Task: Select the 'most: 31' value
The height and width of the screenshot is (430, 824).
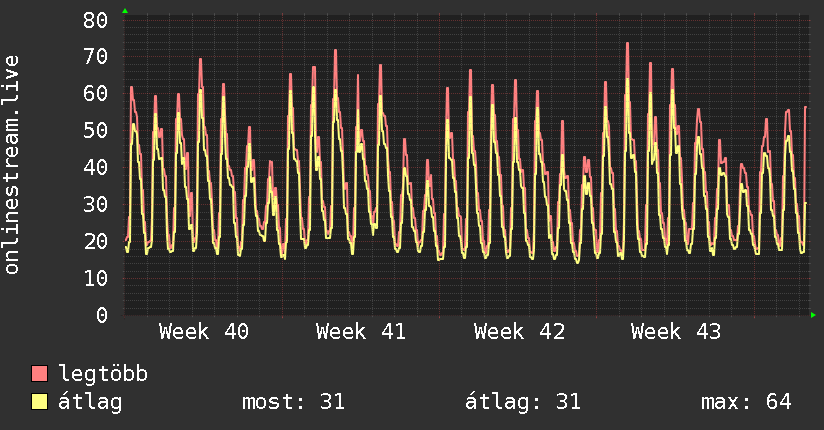Action: point(293,402)
